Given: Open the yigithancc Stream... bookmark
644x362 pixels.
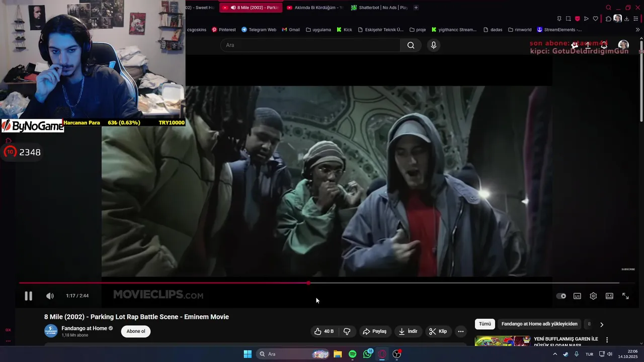Looking at the screenshot, I should pos(453,30).
